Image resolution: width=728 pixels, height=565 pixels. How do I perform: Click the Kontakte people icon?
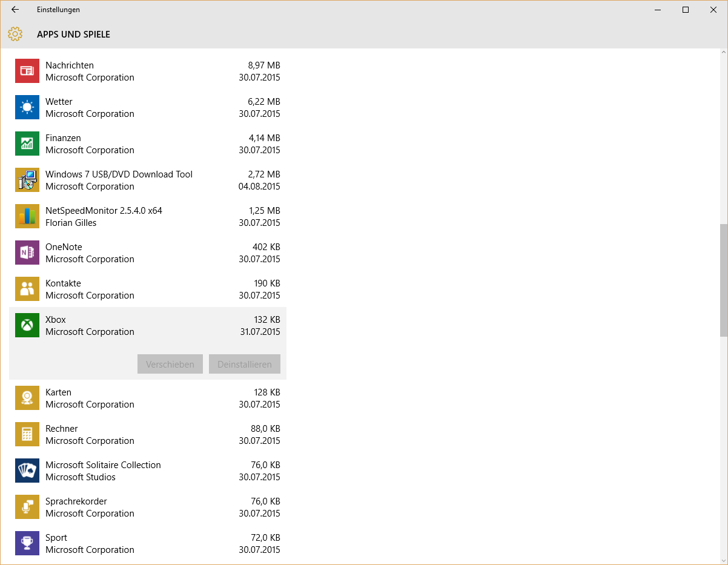point(27,289)
